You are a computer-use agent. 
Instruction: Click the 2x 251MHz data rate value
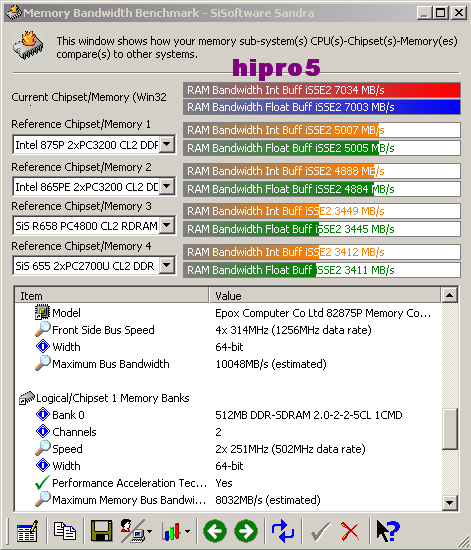click(x=290, y=449)
